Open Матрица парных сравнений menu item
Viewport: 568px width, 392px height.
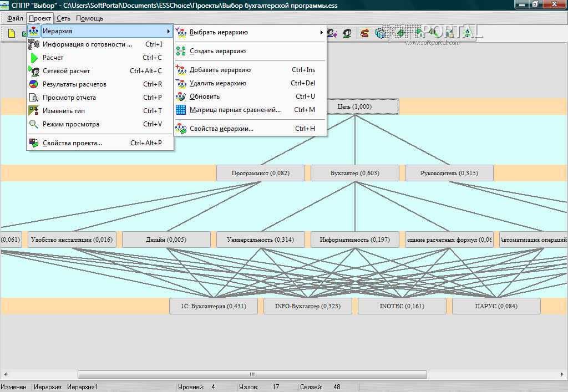(x=250, y=110)
